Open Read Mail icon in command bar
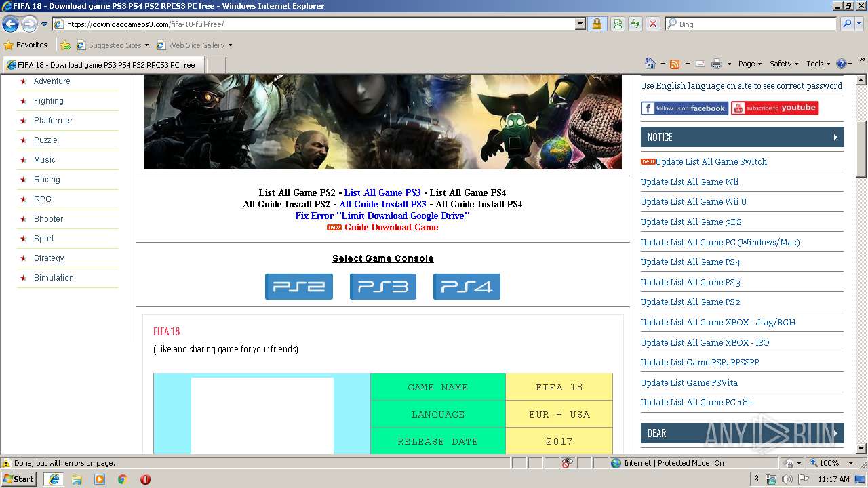 click(x=700, y=64)
